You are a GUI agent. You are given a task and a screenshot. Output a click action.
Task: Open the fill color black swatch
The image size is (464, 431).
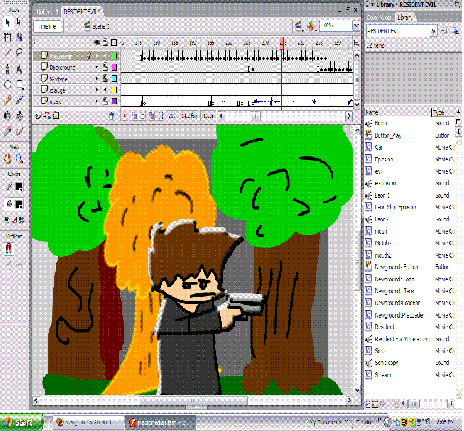19,204
